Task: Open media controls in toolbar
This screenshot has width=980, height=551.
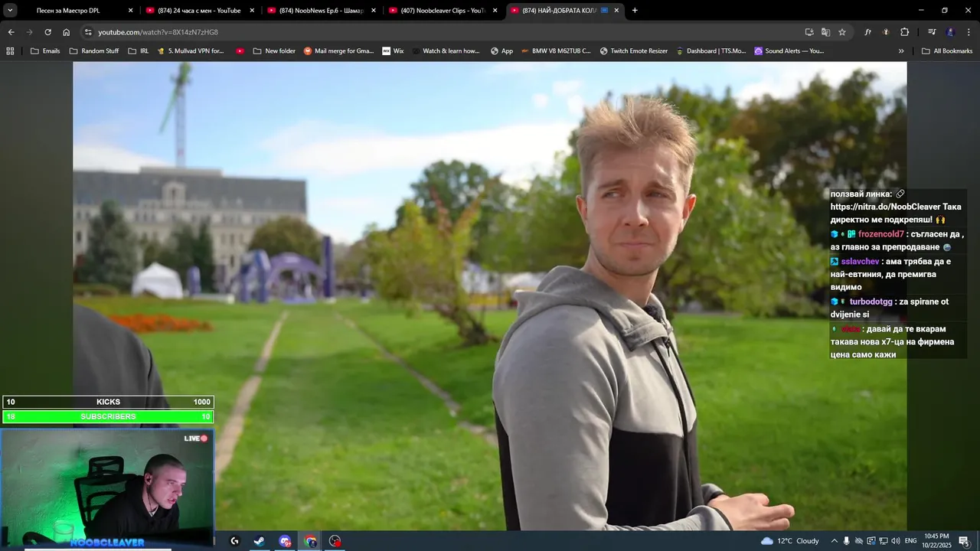Action: 932,32
